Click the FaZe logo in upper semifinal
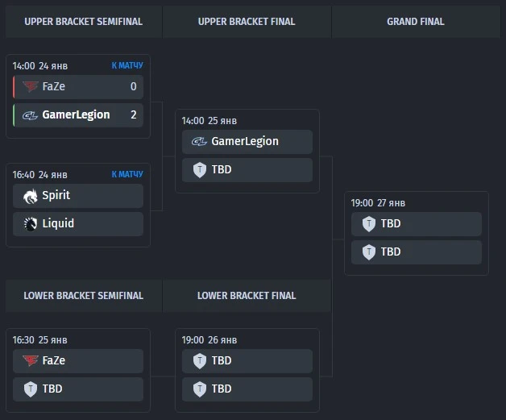 click(x=31, y=86)
